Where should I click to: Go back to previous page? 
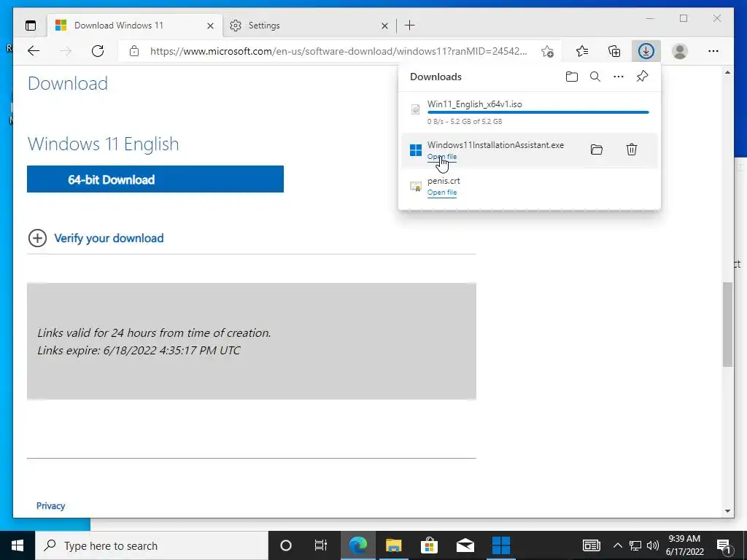click(34, 51)
